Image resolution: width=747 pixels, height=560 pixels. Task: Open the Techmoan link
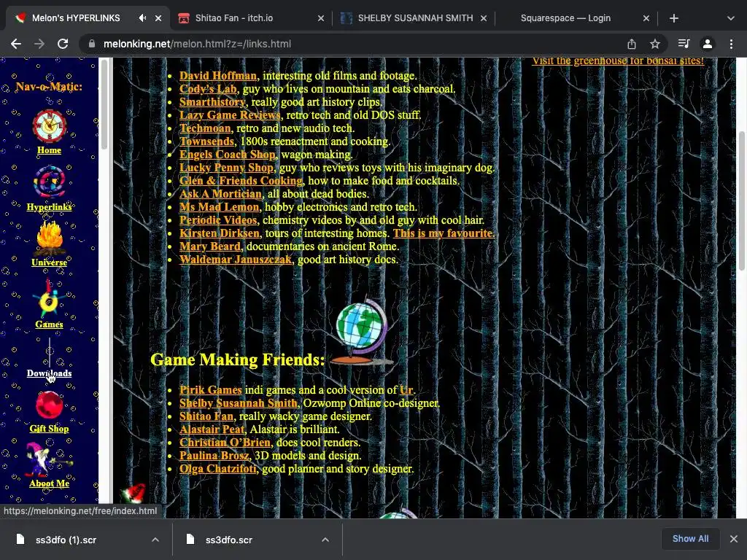(x=205, y=128)
